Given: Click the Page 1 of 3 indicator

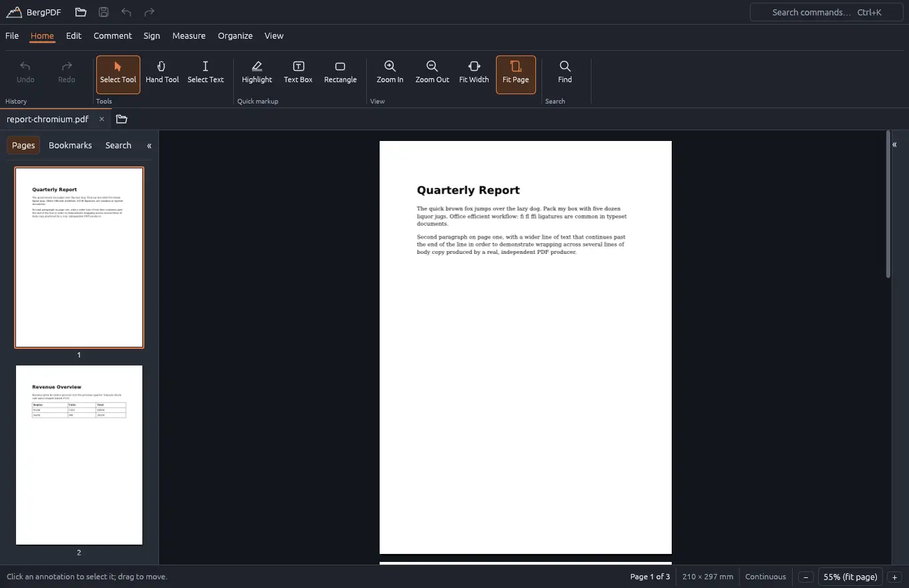Looking at the screenshot, I should tap(650, 577).
